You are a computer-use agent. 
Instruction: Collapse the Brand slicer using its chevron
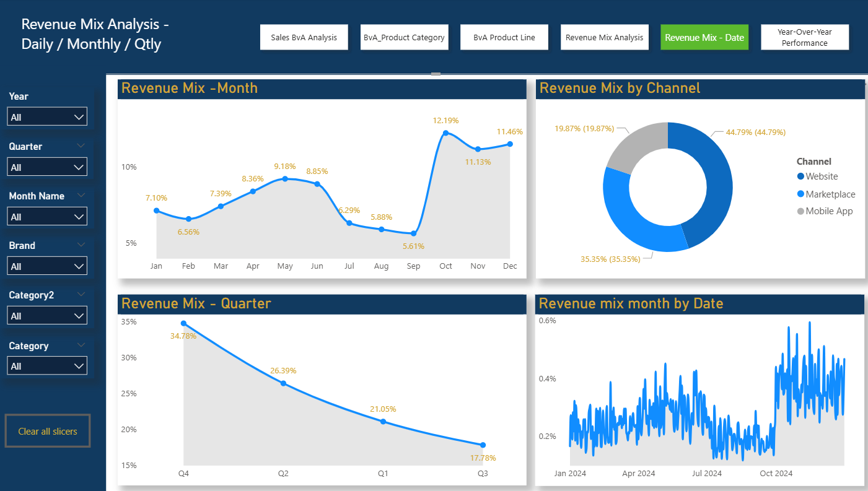point(81,245)
